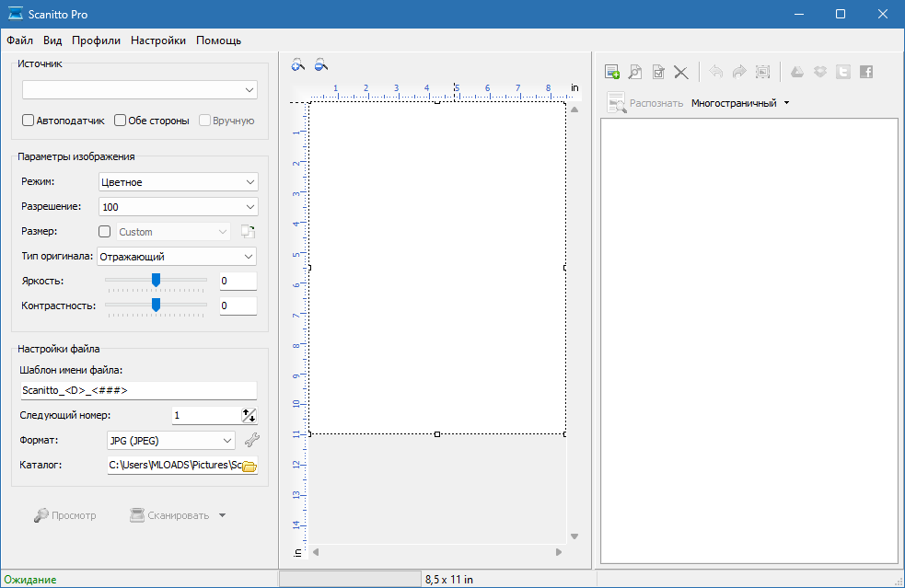Click the Контрастность slider handle

(x=156, y=305)
